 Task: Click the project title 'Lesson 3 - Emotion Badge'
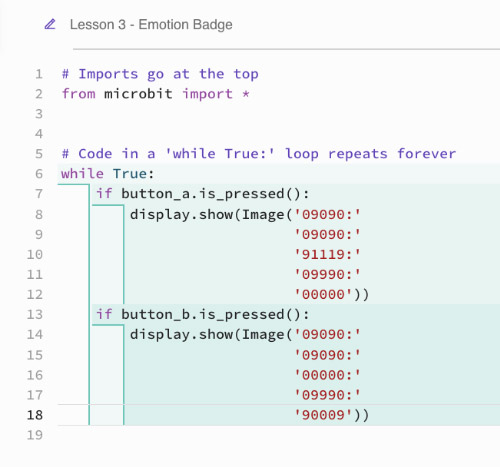click(151, 25)
